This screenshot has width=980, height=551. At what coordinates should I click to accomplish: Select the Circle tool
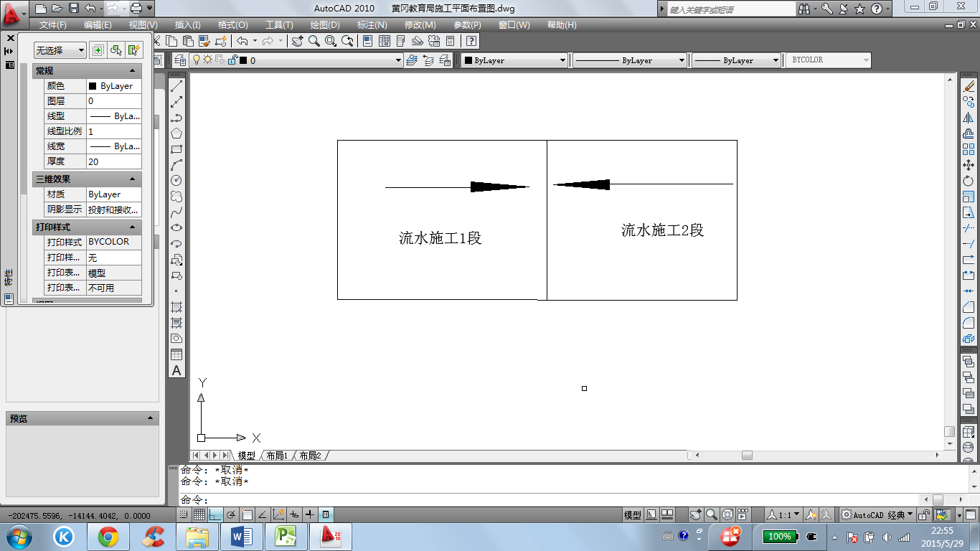point(176,180)
